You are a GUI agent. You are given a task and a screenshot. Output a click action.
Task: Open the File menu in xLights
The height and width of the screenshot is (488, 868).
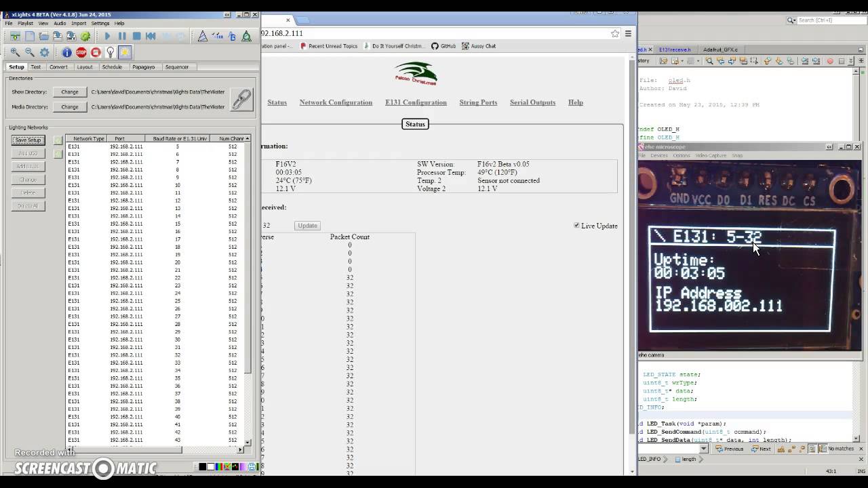tap(9, 23)
